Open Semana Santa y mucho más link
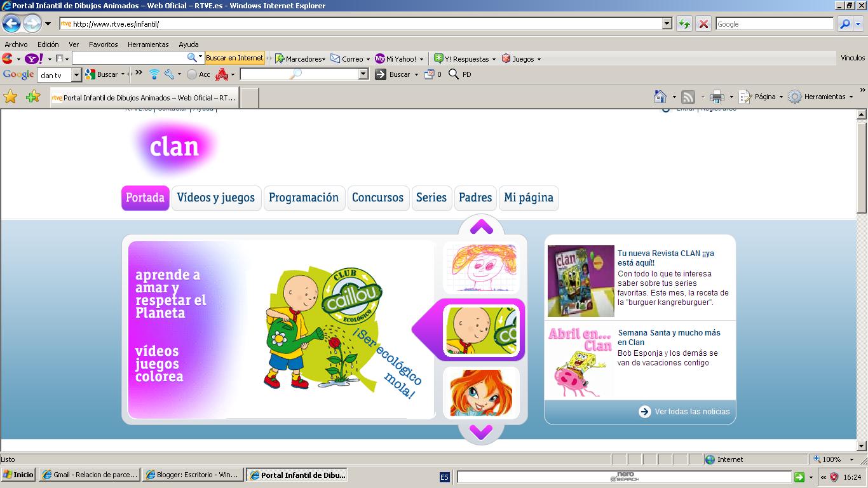Viewport: 868px width, 488px height. [669, 337]
